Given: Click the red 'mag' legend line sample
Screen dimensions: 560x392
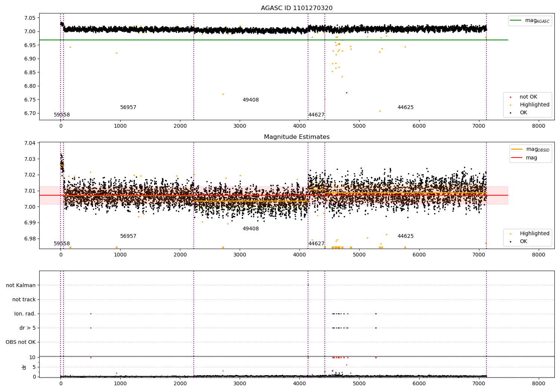Looking at the screenshot, I should point(517,158).
